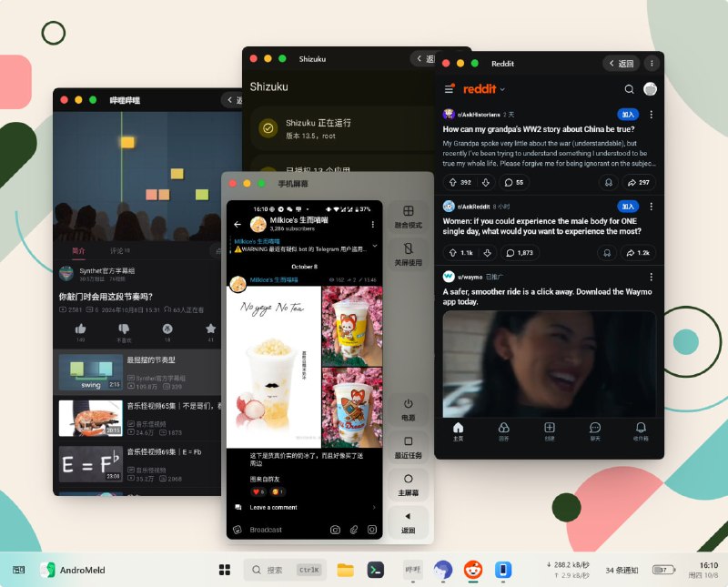
Task: Click the Telegram camera icon in broadcast bar
Action: point(335,530)
